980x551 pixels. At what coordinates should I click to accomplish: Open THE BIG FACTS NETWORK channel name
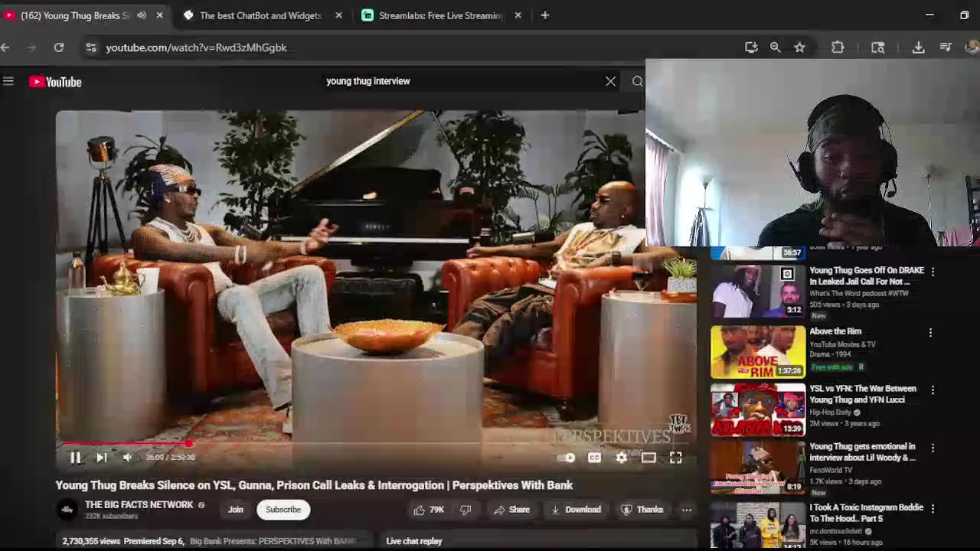pyautogui.click(x=139, y=505)
